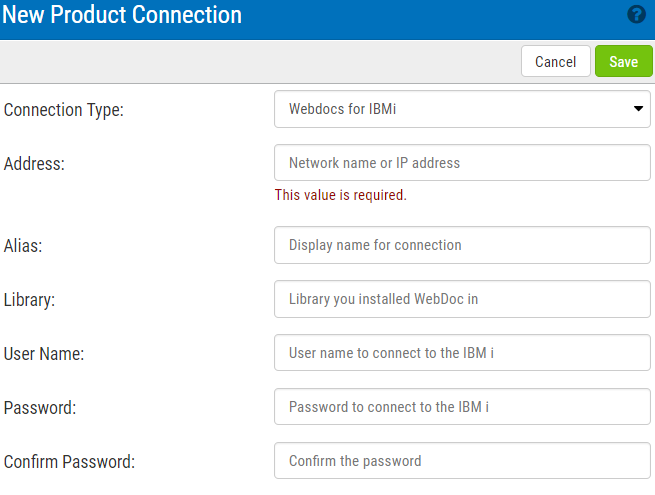Click the 'Address:' field label
This screenshot has height=495, width=655.
pyautogui.click(x=34, y=164)
